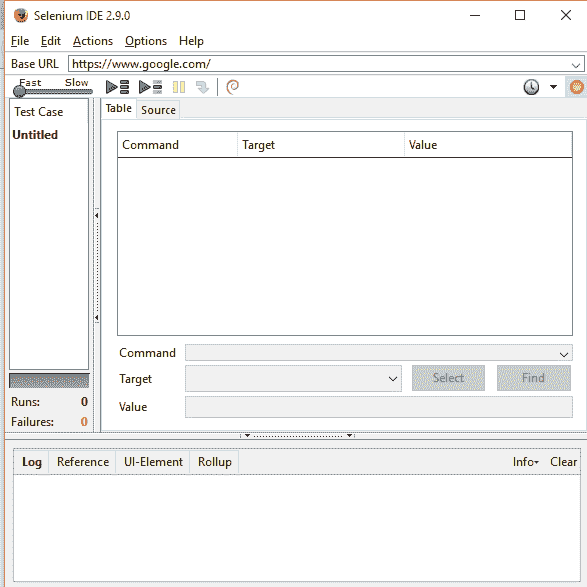The height and width of the screenshot is (587, 587).
Task: Open the Info log level dropdown
Action: coord(525,462)
